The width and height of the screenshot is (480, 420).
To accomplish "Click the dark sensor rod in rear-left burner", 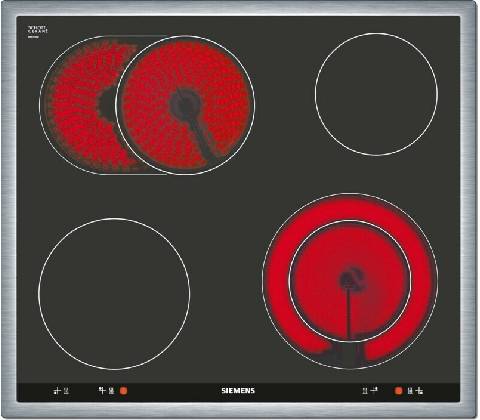I will [201, 137].
